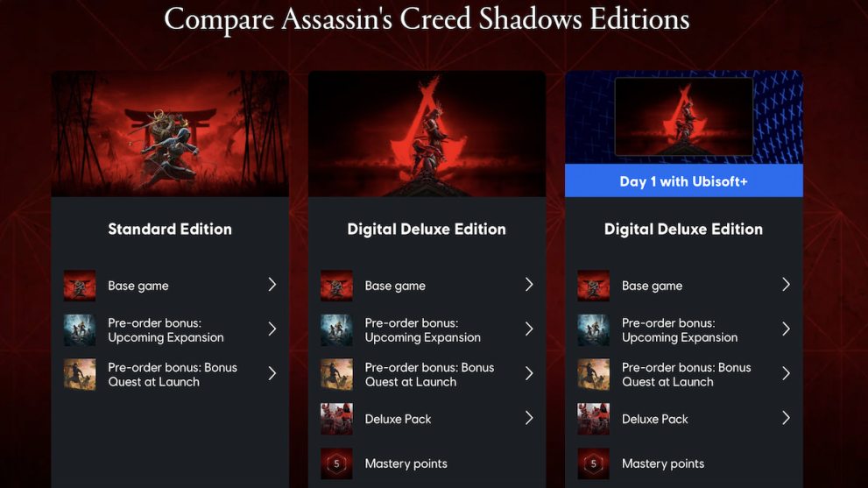Expand Deluxe Pack chevron in middle card

point(529,418)
